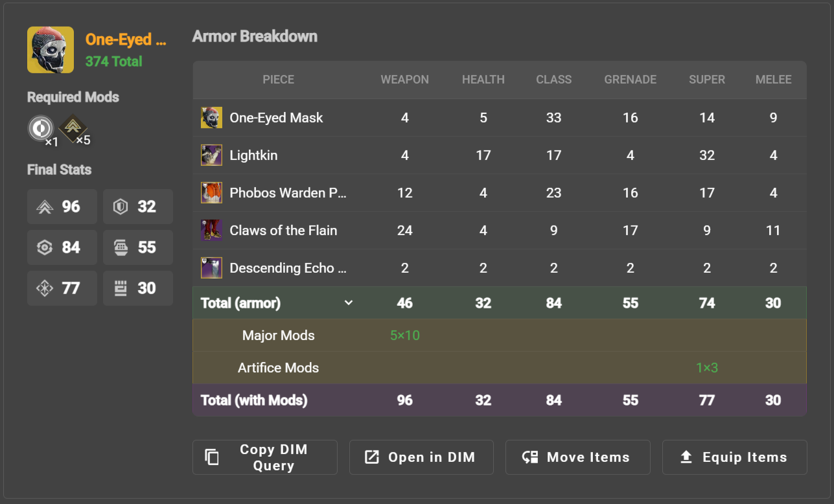Click the Descending Echo armor piece icon

211,268
